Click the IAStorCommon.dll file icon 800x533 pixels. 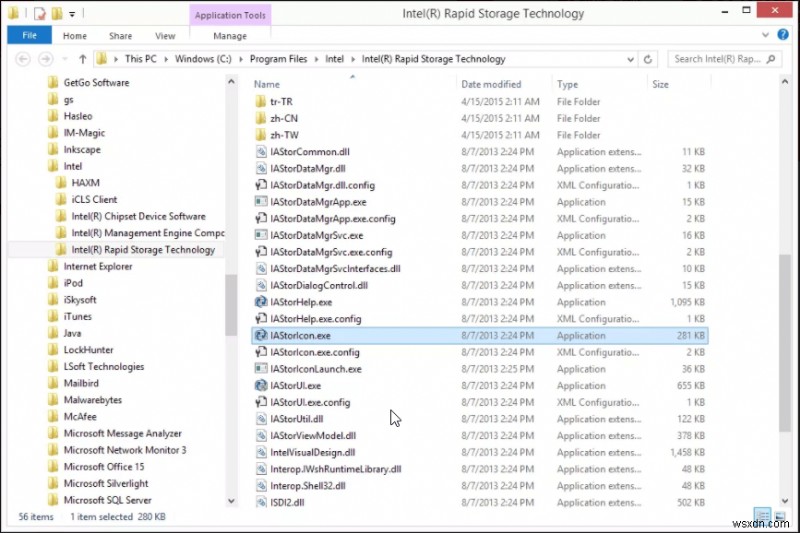coord(261,151)
